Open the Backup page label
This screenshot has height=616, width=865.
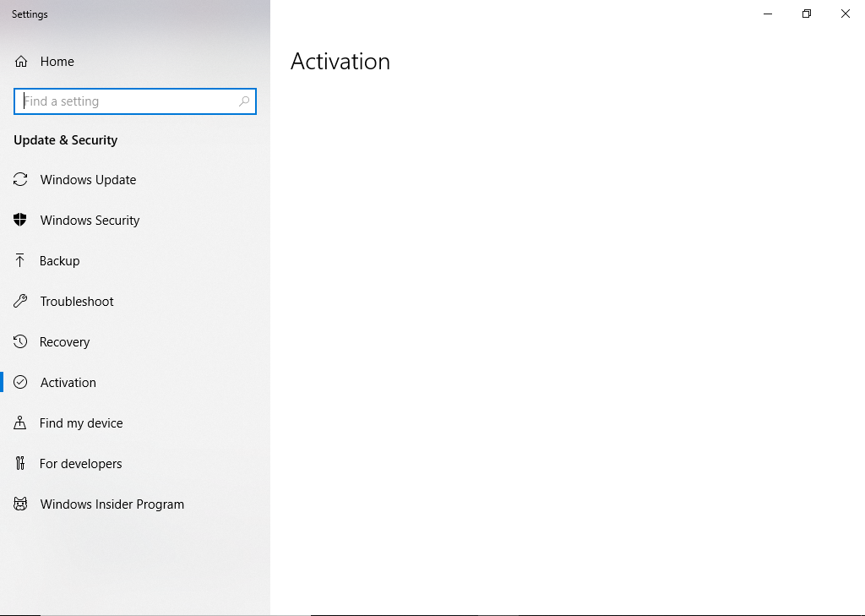pos(60,261)
